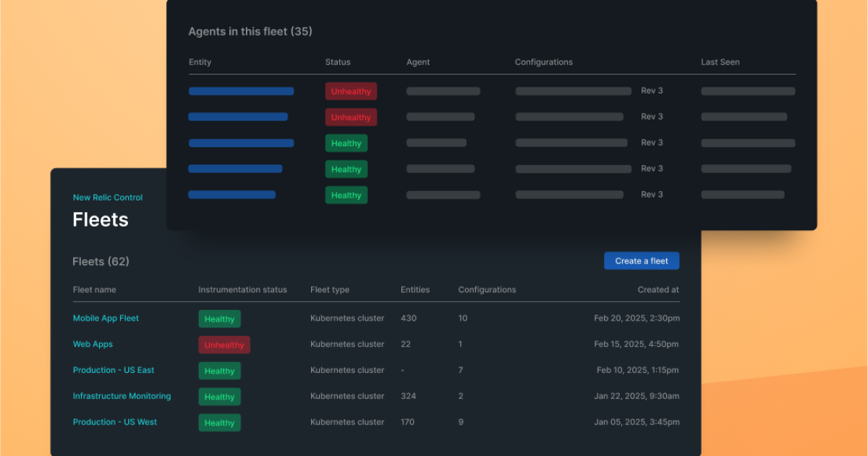Open the Web Apps fleet link
This screenshot has height=456, width=868.
93,345
